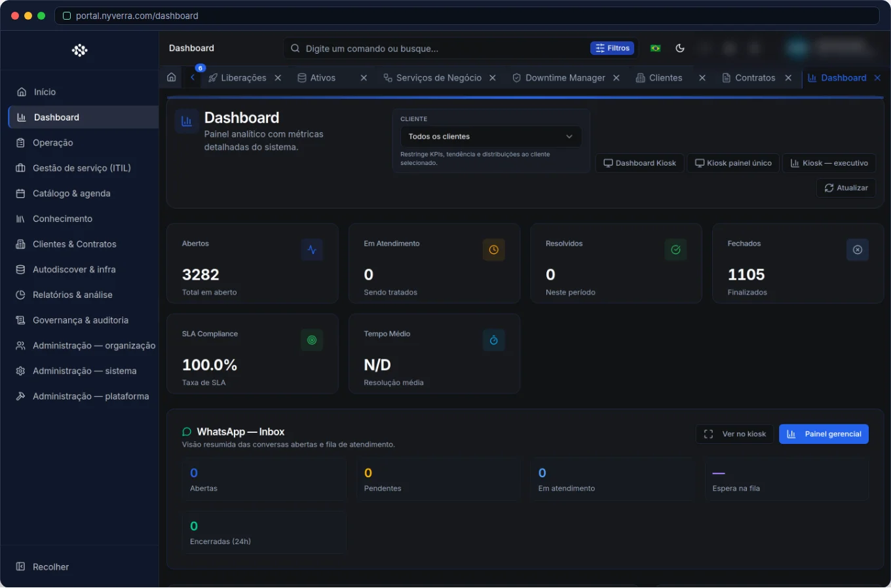Expand Governança & auditoria section
The width and height of the screenshot is (891, 588).
(x=83, y=320)
